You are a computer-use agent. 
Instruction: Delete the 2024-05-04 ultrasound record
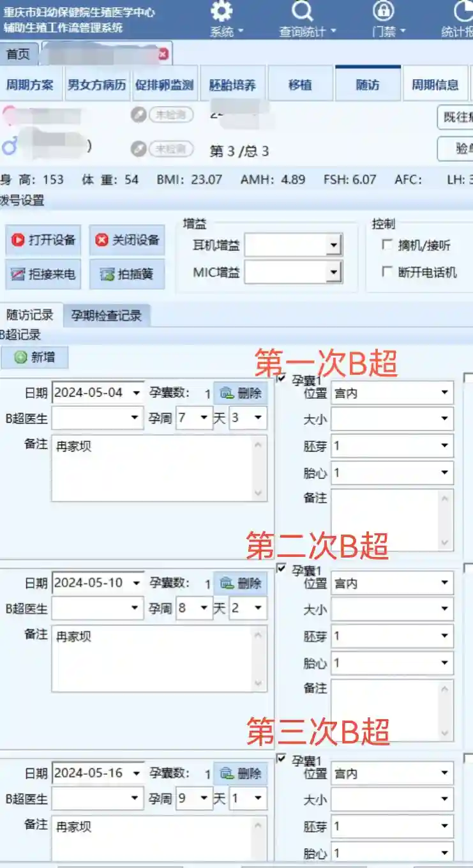[x=241, y=393]
